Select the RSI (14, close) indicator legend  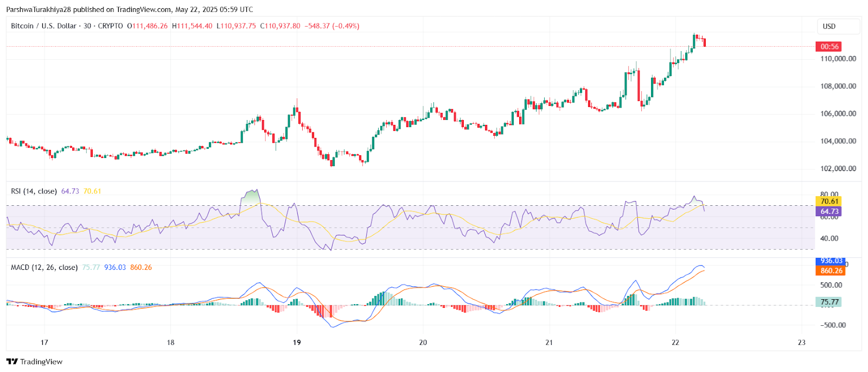tap(34, 191)
